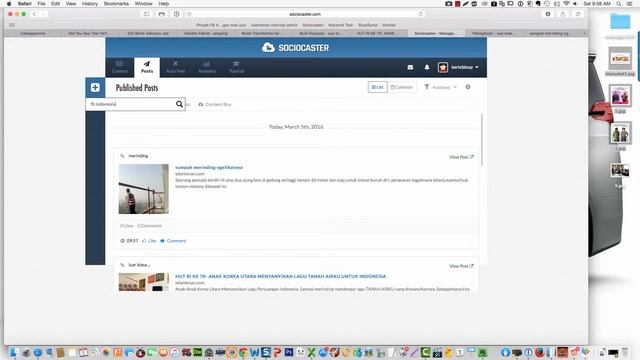
Task: Click the plus new post button
Action: tap(95, 87)
